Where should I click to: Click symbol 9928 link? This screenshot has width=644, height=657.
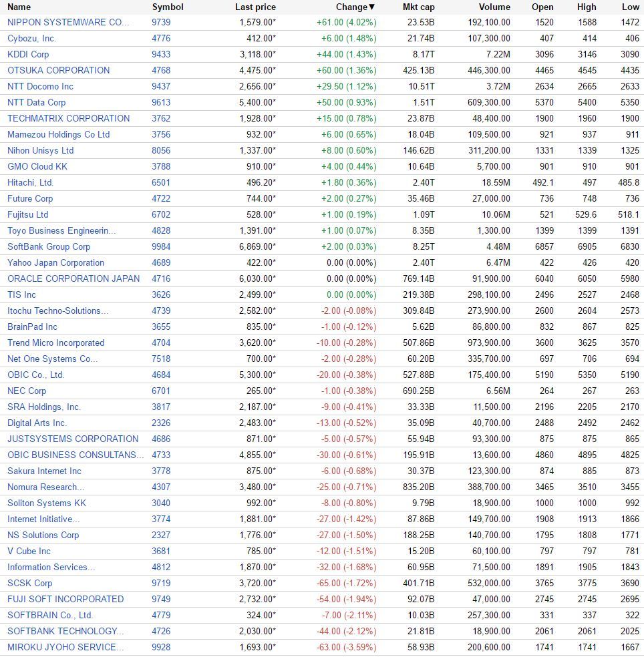161,648
